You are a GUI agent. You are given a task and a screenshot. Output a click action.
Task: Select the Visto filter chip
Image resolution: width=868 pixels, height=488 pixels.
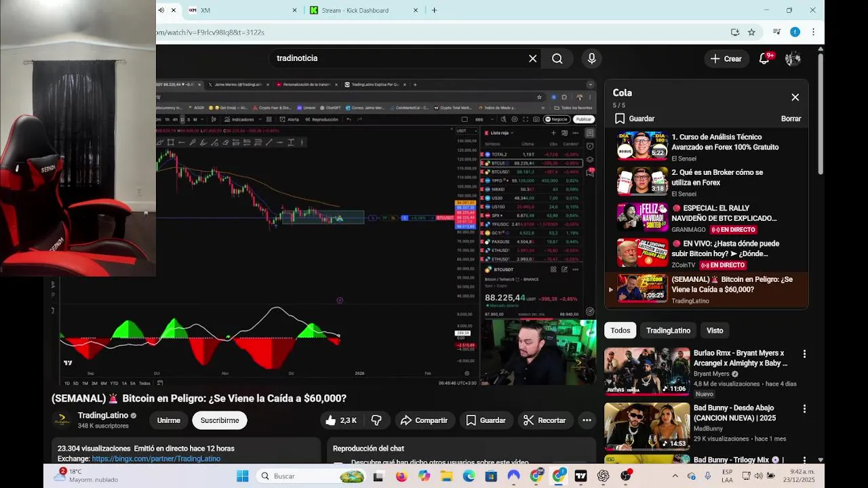[x=715, y=330]
